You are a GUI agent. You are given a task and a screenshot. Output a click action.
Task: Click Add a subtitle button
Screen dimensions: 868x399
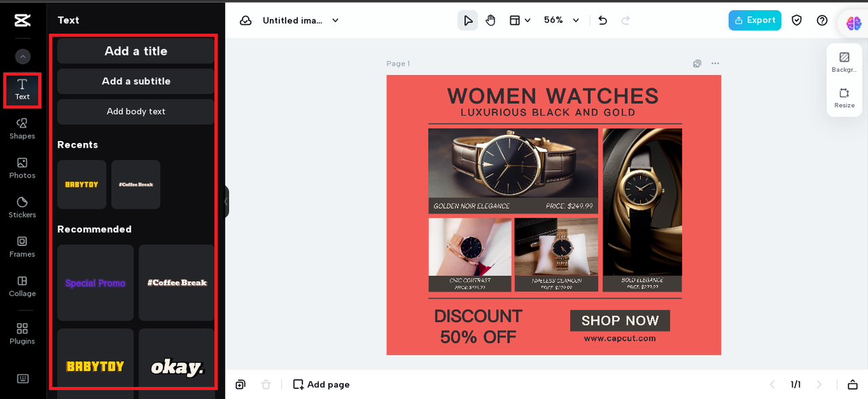(x=136, y=81)
